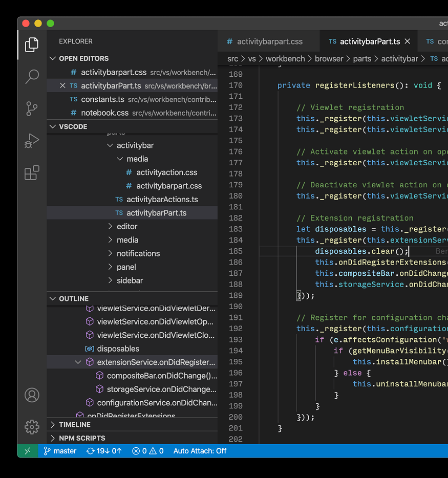This screenshot has height=478, width=448.
Task: Select the workbench breadcrumb segment
Action: point(285,59)
